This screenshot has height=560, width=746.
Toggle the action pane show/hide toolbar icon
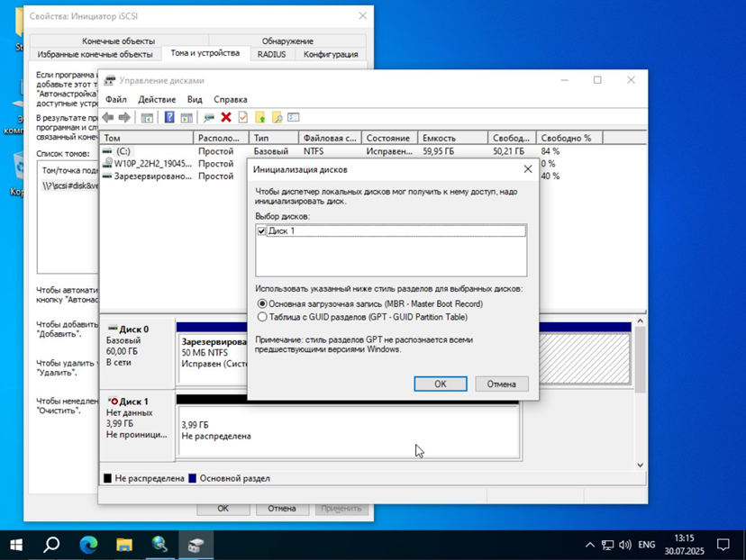tap(186, 117)
